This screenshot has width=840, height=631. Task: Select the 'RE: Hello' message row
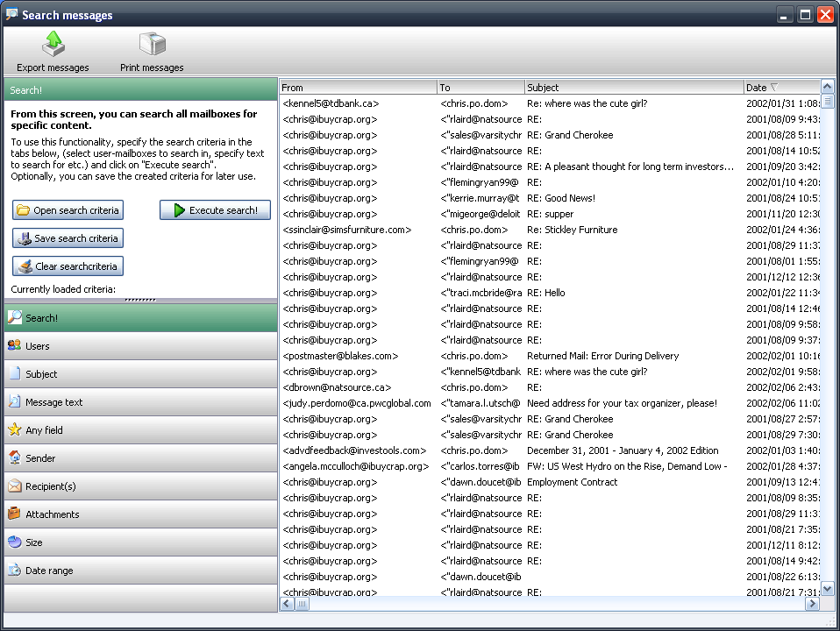[550, 293]
